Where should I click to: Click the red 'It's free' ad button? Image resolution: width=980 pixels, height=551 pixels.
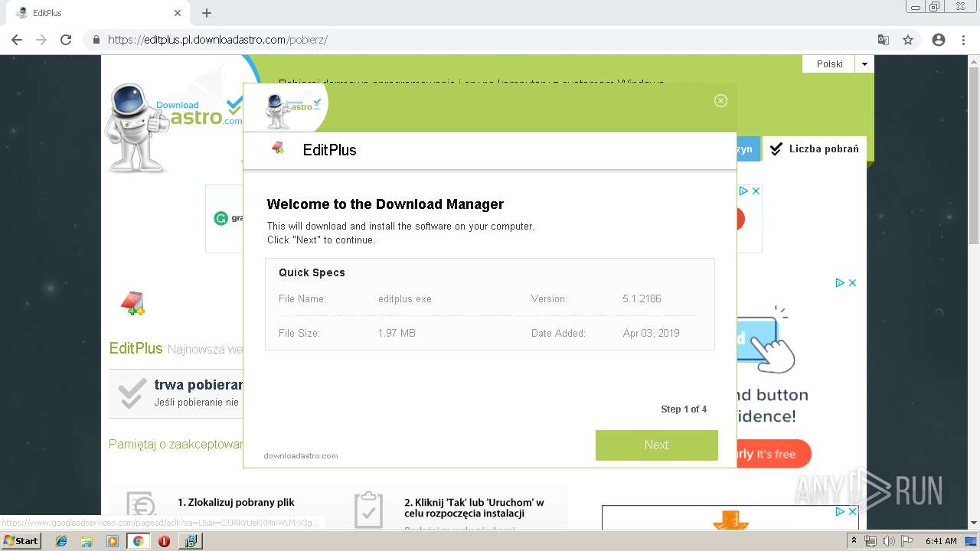click(773, 454)
